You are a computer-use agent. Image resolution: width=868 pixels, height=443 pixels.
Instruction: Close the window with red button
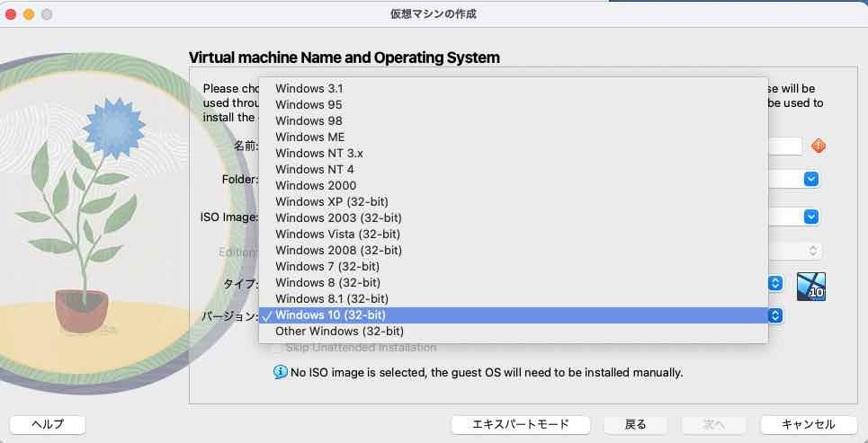point(11,14)
